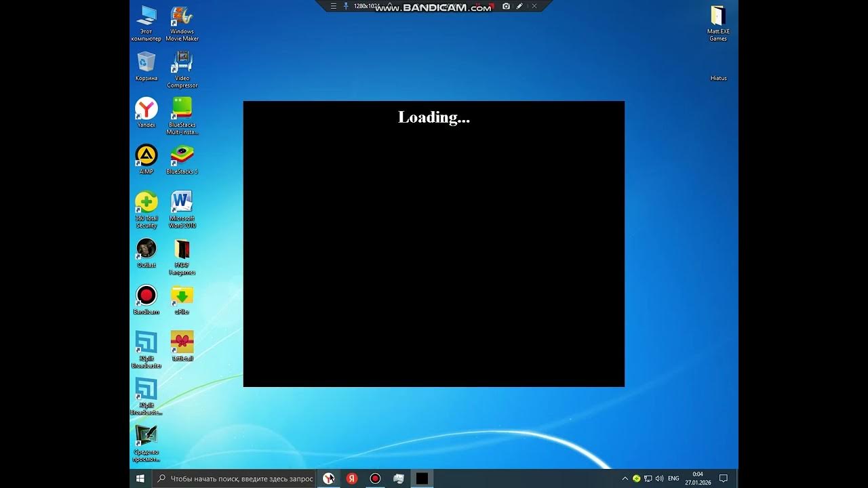Select the BlueStacks 5 desktop shortcut
Image resolution: width=868 pixels, height=488 pixels.
tap(182, 157)
